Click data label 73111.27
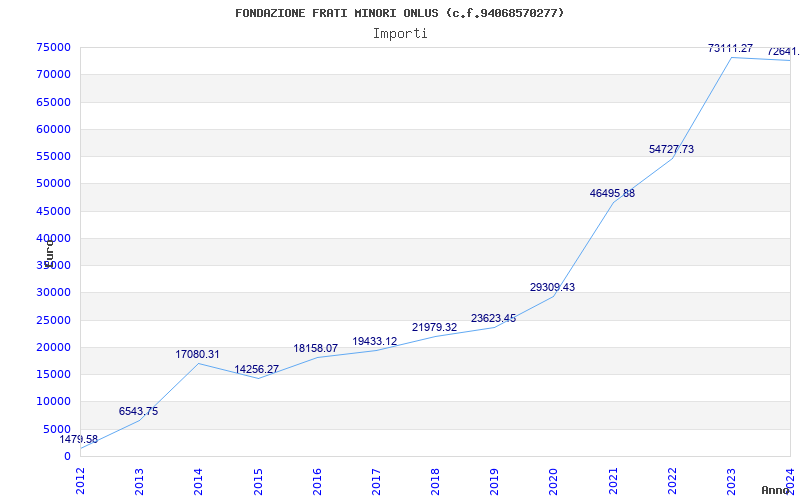 coord(730,48)
